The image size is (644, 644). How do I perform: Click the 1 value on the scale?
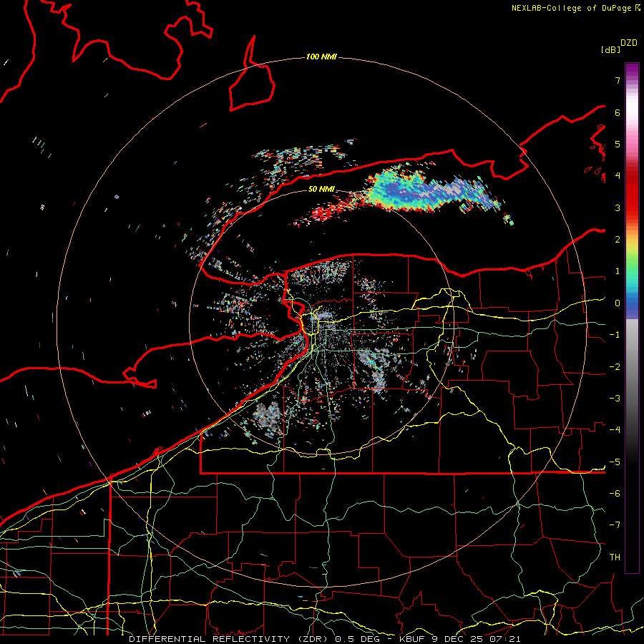618,271
